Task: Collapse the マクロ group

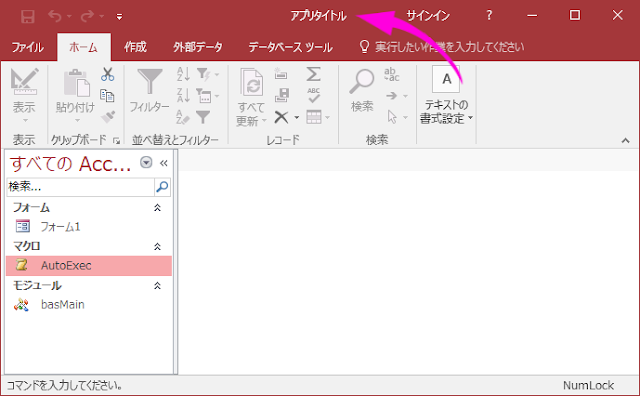Action: [x=158, y=247]
